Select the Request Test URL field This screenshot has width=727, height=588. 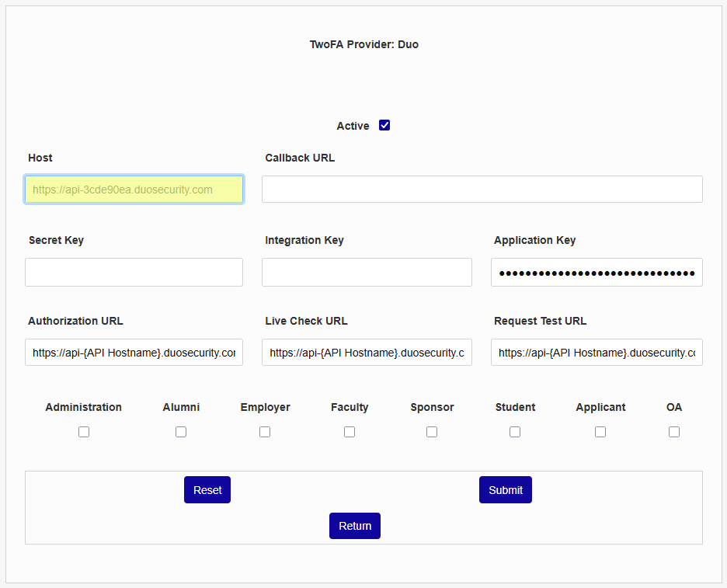coord(597,353)
